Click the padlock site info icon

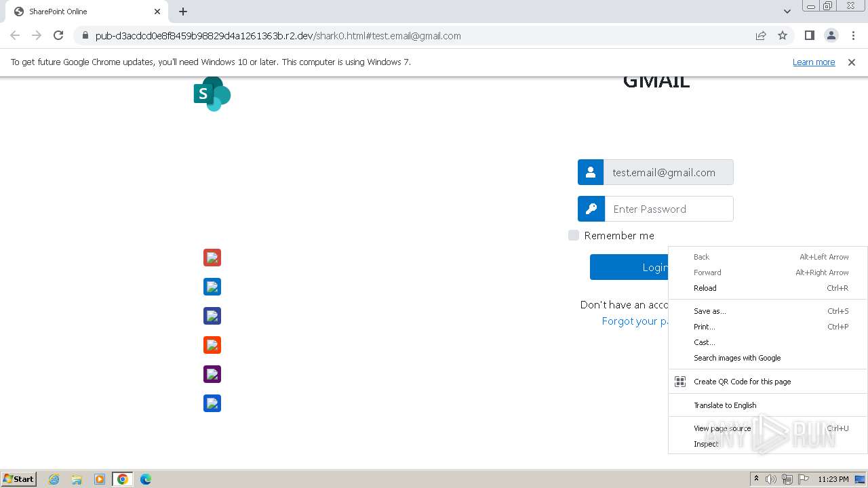85,36
